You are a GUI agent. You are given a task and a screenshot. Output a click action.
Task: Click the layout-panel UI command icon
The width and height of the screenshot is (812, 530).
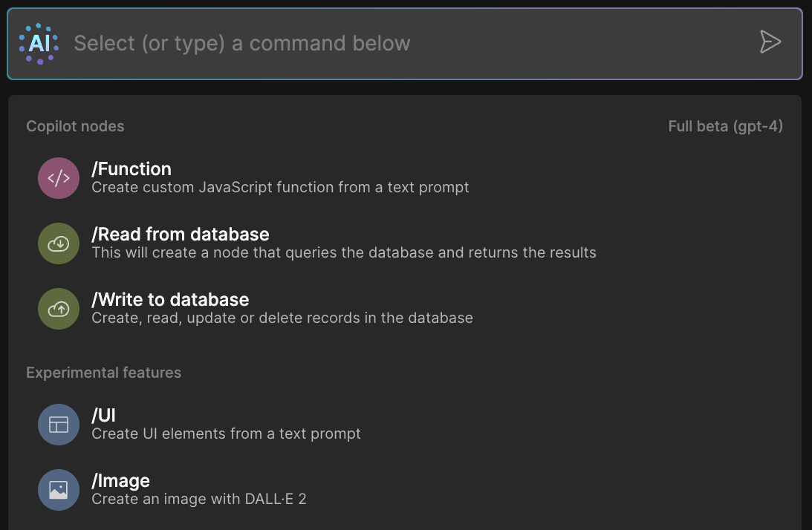59,425
